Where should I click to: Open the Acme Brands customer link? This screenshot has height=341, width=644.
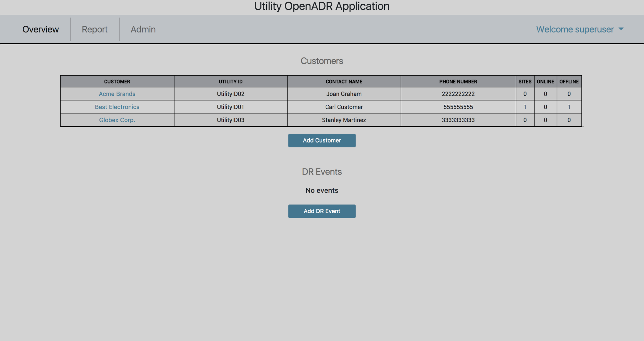(x=117, y=94)
